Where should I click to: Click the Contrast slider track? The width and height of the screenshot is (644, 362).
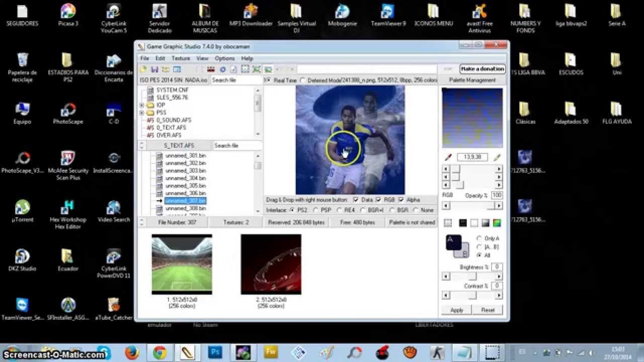tap(472, 296)
